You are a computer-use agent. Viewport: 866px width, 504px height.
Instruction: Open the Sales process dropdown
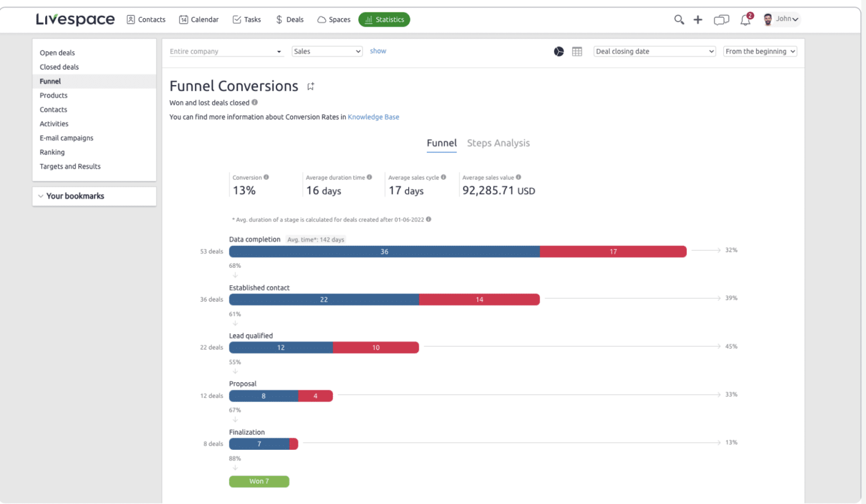tap(327, 51)
